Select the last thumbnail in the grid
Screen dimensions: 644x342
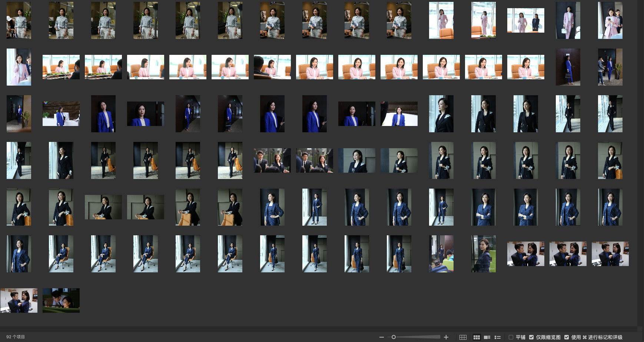click(x=61, y=301)
